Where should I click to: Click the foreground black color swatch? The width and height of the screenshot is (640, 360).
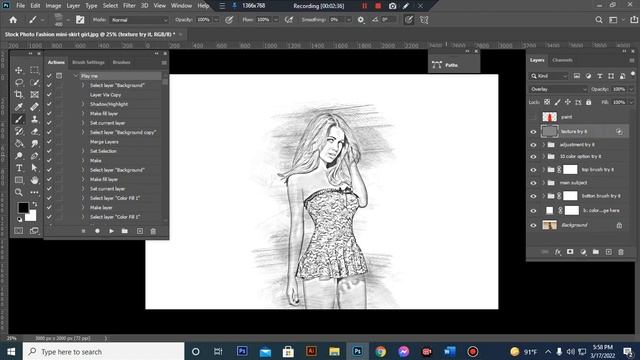(x=23, y=207)
